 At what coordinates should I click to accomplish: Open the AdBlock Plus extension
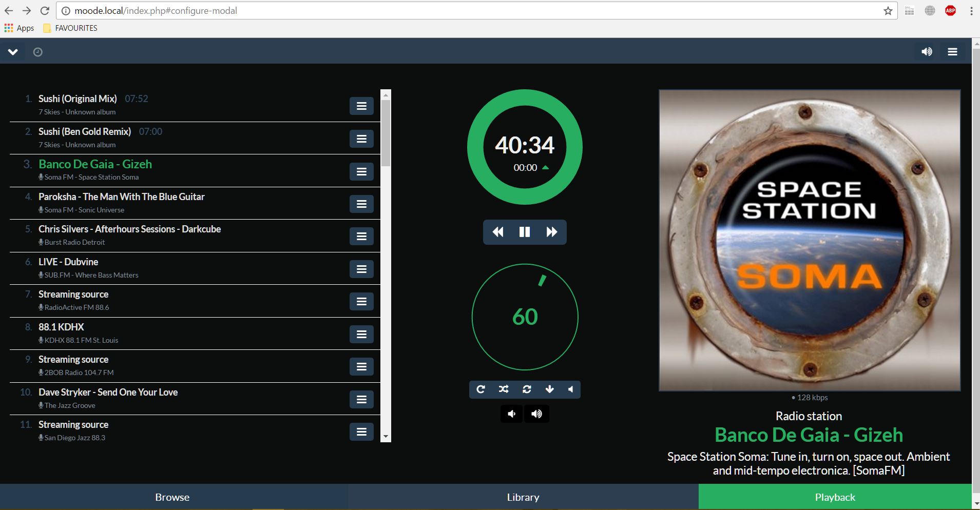[950, 11]
